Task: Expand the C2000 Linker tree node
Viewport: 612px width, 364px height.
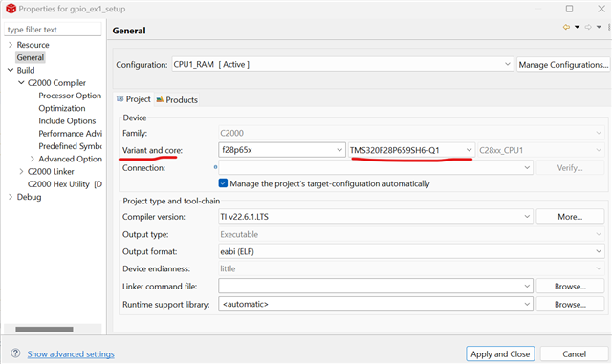Action: (x=21, y=171)
